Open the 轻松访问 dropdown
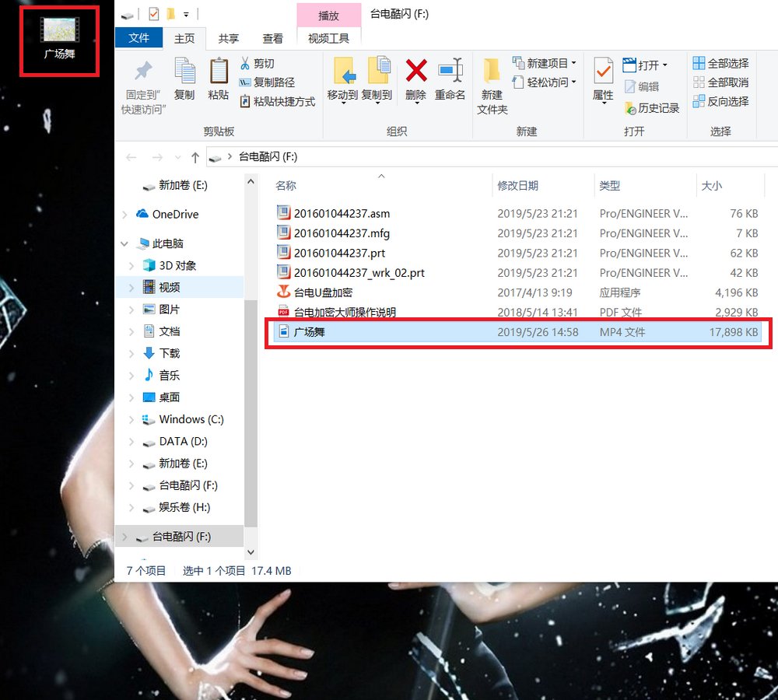778x700 pixels. (x=545, y=82)
